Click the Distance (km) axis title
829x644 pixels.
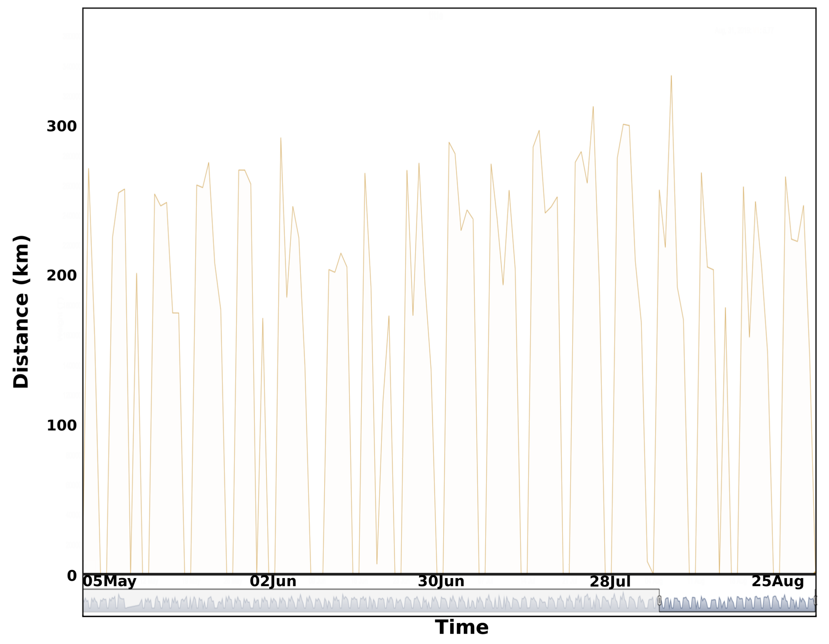click(21, 311)
